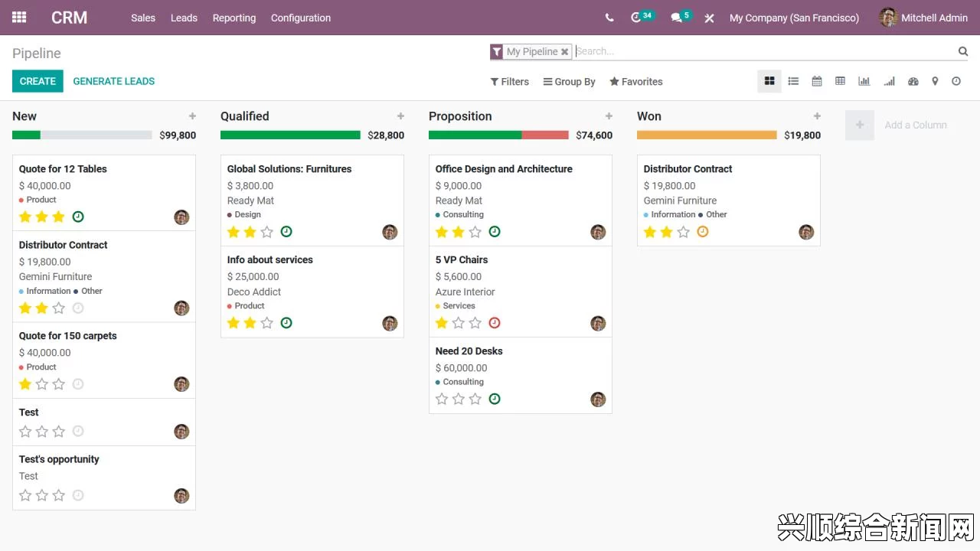Click the search magnifier icon
Viewport: 980px width, 551px height.
[x=963, y=51]
